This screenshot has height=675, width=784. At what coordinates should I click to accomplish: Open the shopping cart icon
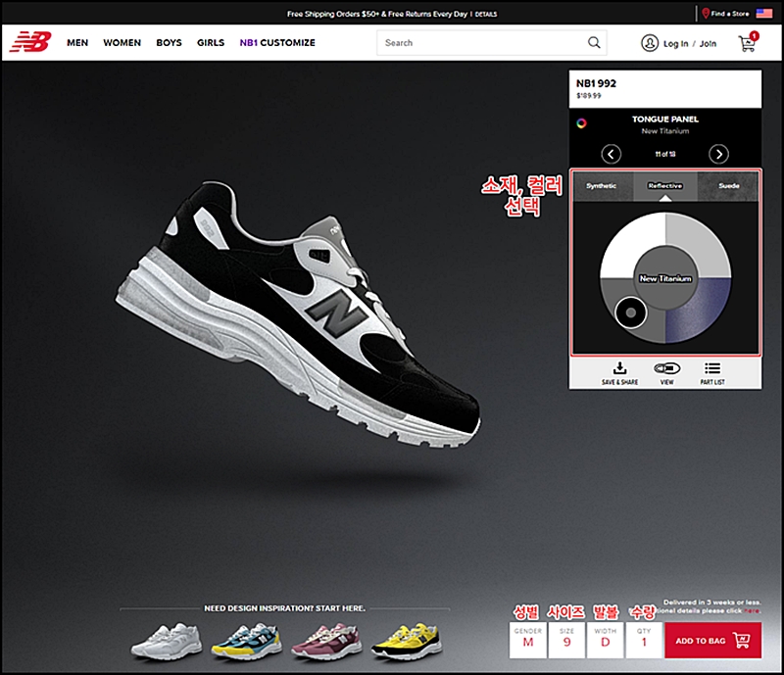point(749,42)
